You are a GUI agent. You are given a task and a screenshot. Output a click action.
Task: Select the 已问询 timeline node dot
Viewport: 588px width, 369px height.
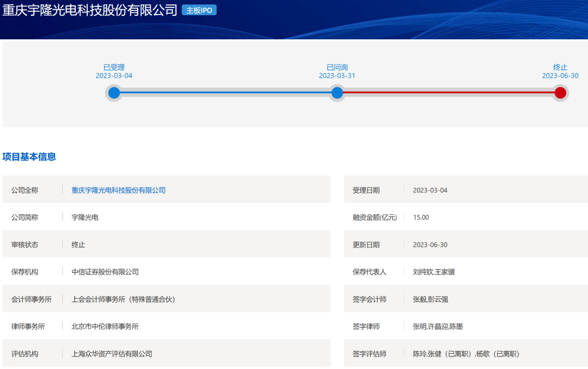[337, 93]
